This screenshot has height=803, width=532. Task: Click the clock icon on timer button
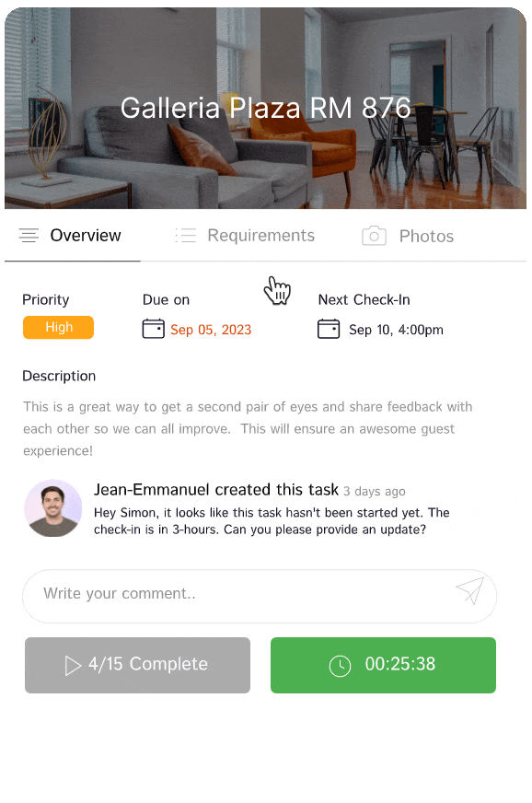[x=340, y=666]
